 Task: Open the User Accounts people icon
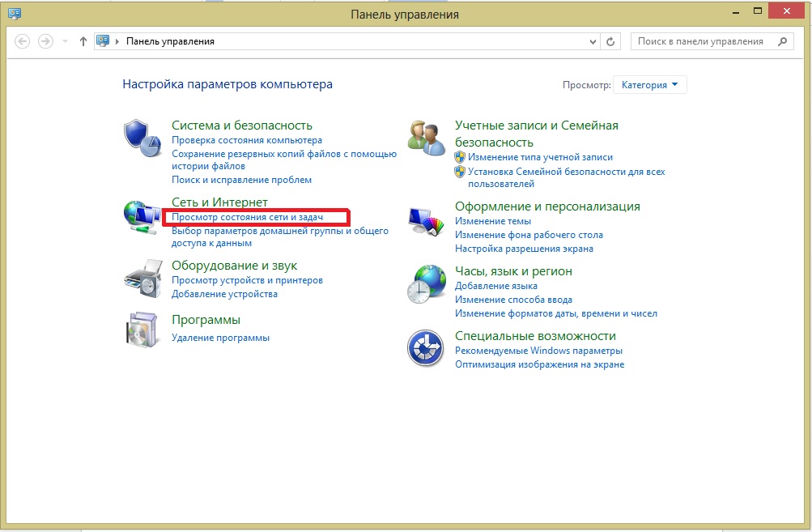point(426,138)
